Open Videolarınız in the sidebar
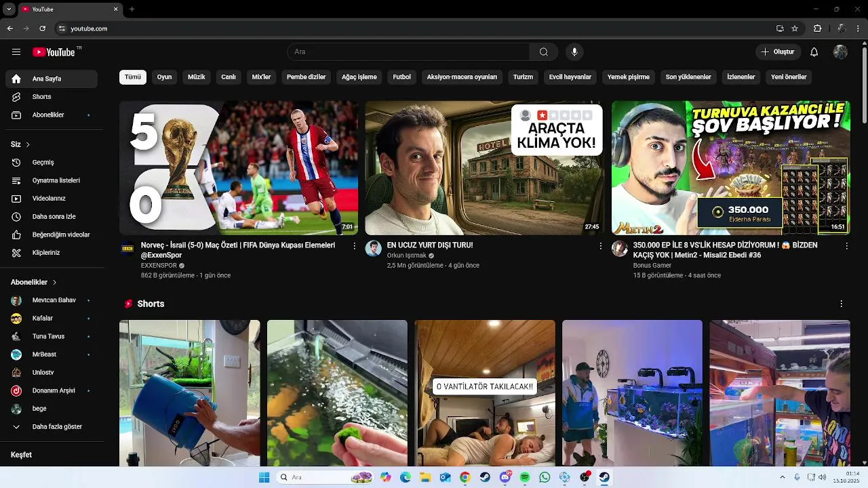Image resolution: width=868 pixels, height=488 pixels. 52,199
